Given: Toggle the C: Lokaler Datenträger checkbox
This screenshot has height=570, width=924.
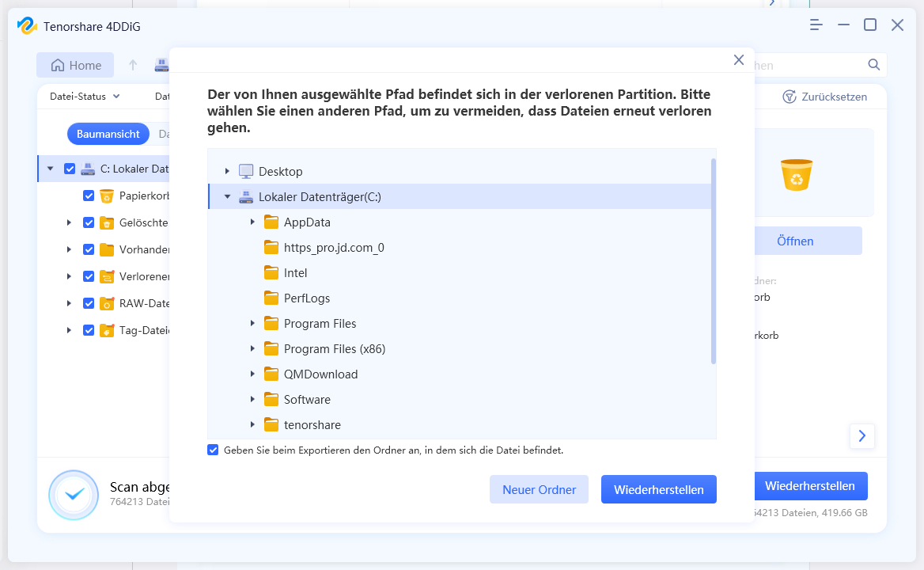Looking at the screenshot, I should pyautogui.click(x=70, y=169).
